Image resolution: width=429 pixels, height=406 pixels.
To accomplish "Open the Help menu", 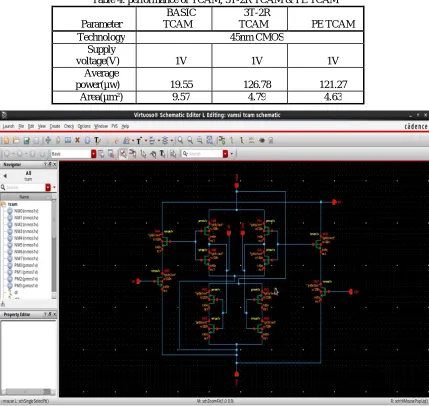I will (125, 126).
